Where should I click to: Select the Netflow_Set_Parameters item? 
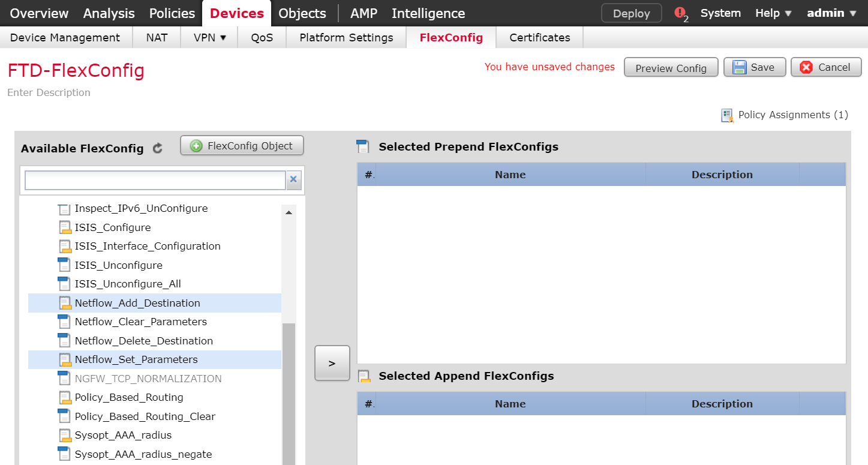point(155,359)
